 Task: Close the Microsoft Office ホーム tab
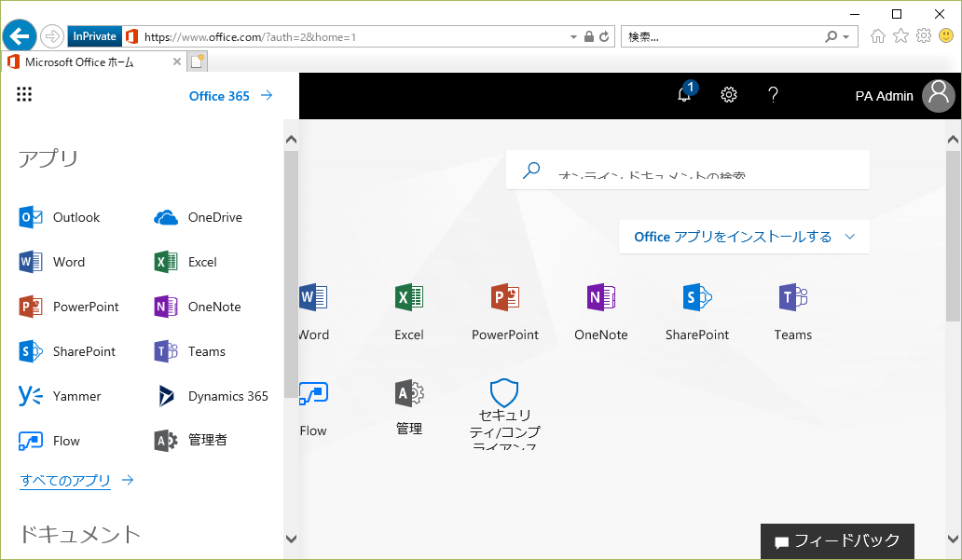pos(177,61)
